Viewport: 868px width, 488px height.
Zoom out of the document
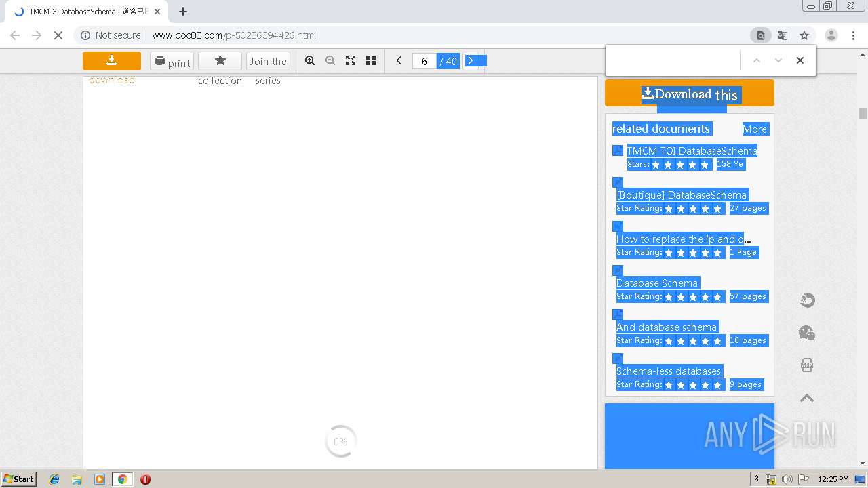pos(330,60)
